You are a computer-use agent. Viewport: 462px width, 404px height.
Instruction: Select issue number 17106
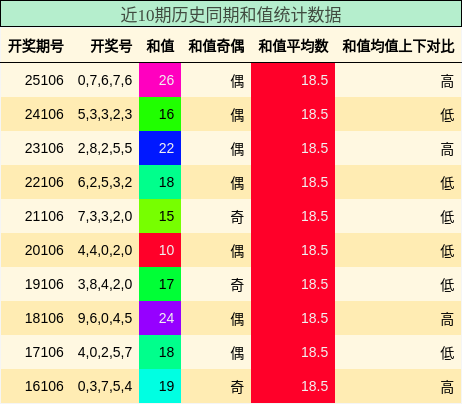point(44,352)
